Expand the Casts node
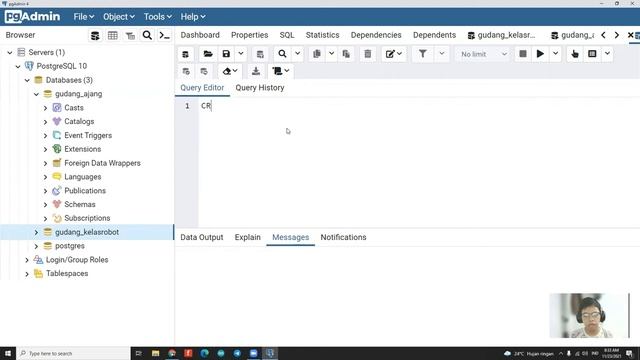The height and width of the screenshot is (360, 640). click(x=45, y=108)
